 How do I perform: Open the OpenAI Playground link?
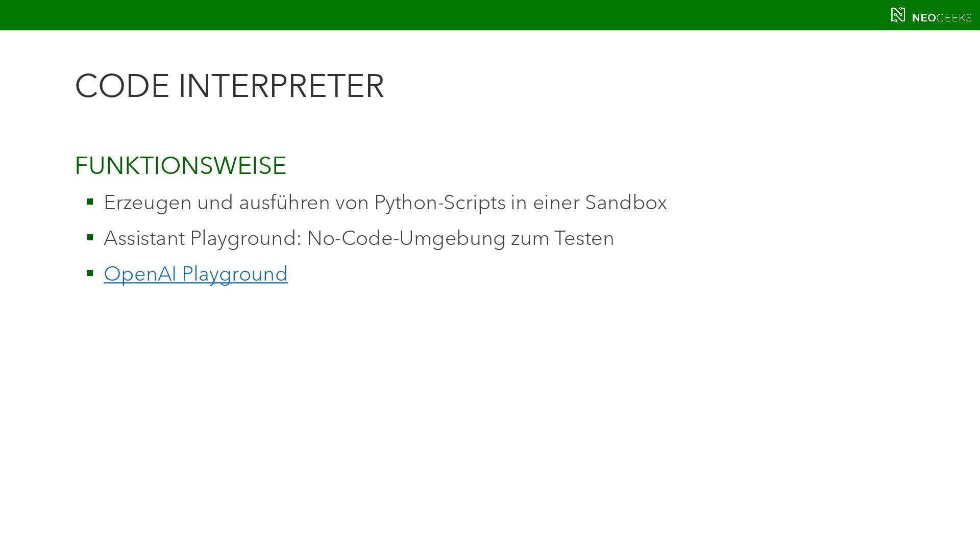click(195, 274)
